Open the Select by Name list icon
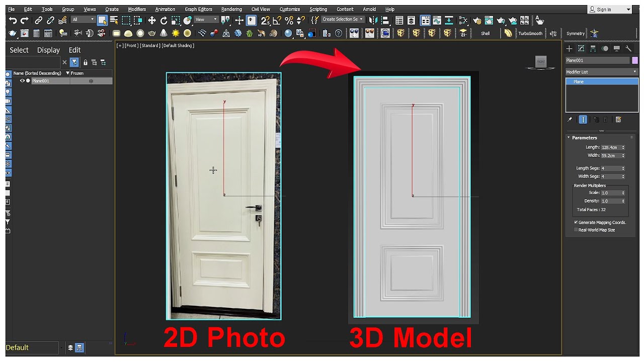The width and height of the screenshot is (644, 362). click(x=114, y=20)
